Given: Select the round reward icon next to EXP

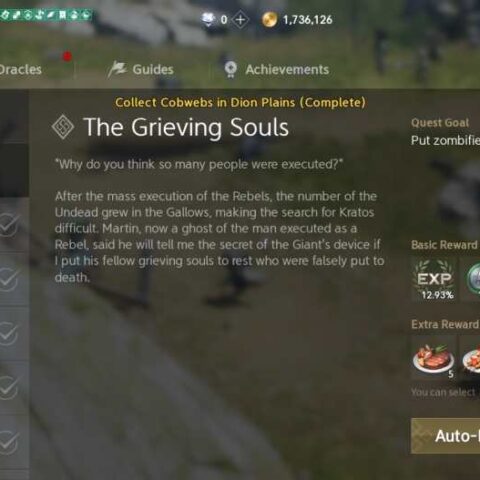Looking at the screenshot, I should point(473,279).
